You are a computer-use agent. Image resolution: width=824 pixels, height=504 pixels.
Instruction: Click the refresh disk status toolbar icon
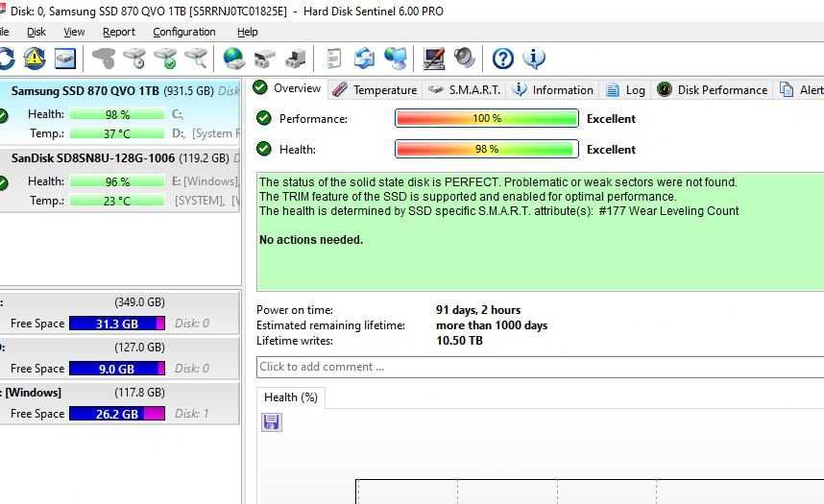(x=7, y=59)
